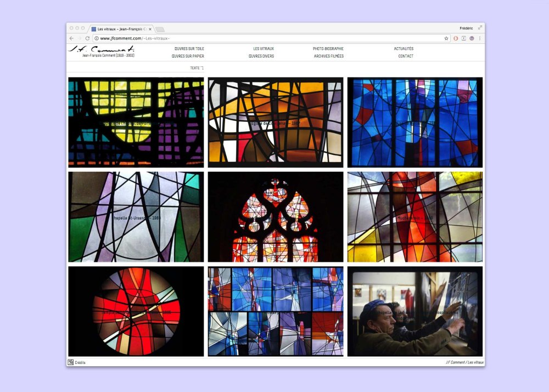
Task: Open the round red rose window thumbnail
Action: tap(136, 311)
